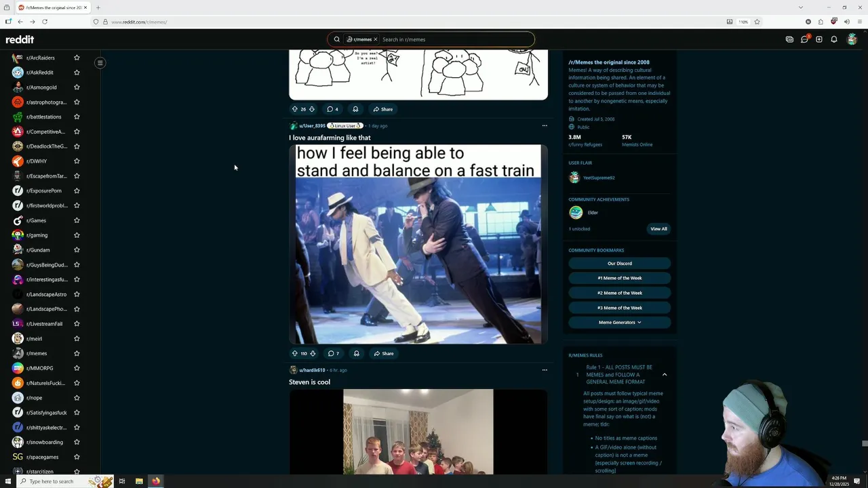The image size is (868, 488).
Task: Open r/LandscapeAstro from the sidebar
Action: coord(46,294)
